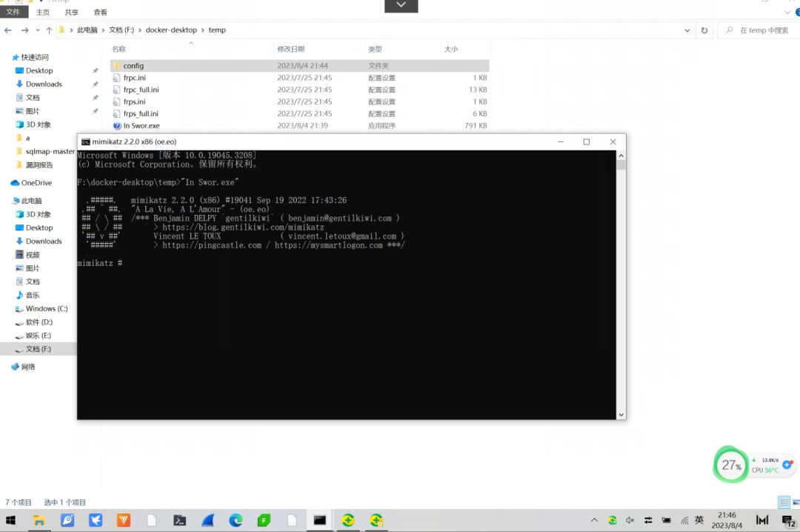Open the green F taskbar icon
The width and height of the screenshot is (800, 532).
point(264,520)
